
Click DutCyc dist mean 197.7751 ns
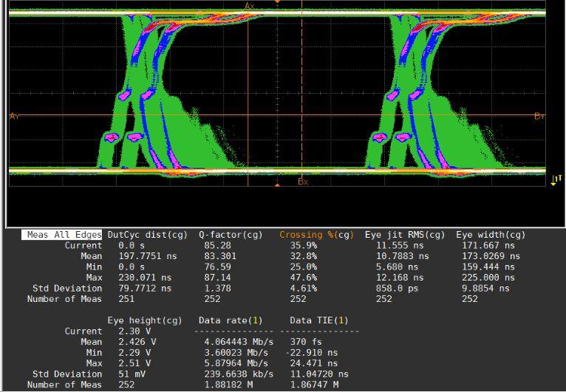[148, 256]
